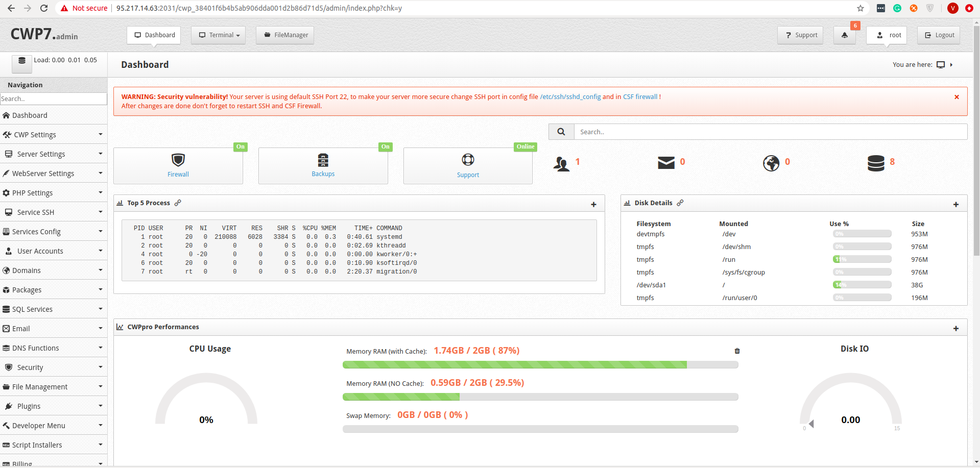Toggle the CWPpro Performances panel
Viewport: 980px width, 468px height.
(x=955, y=329)
